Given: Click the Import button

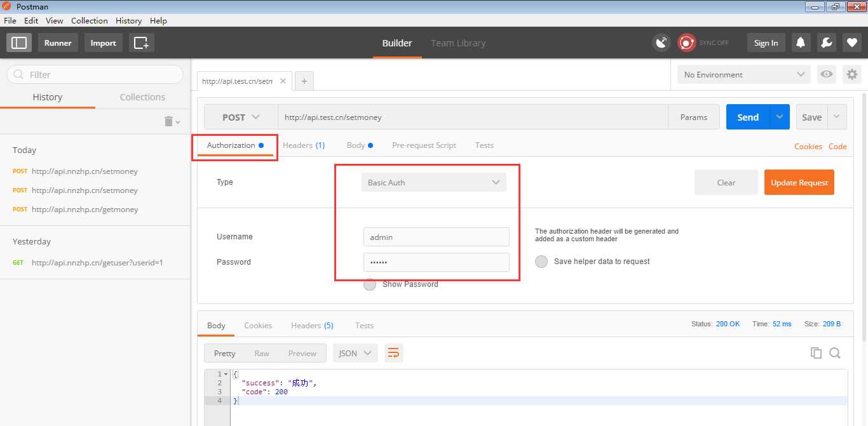Looking at the screenshot, I should [x=104, y=43].
